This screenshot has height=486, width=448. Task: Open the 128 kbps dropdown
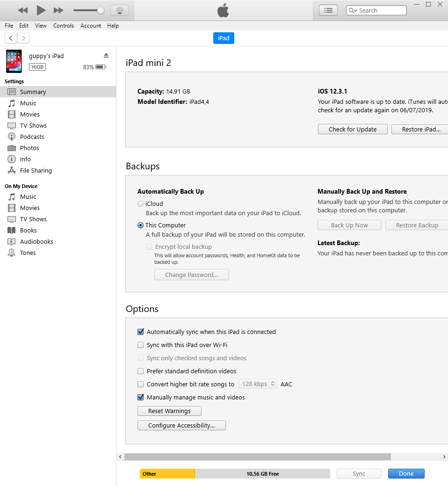tap(258, 384)
